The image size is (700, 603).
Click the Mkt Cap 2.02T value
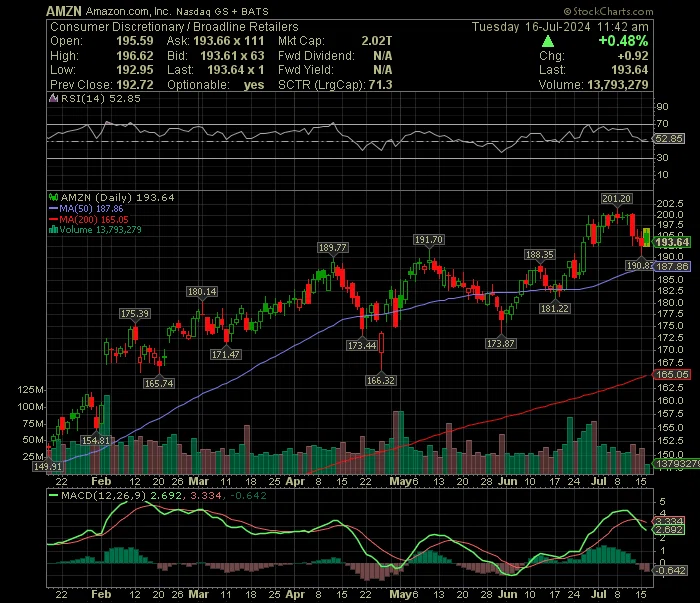(377, 41)
